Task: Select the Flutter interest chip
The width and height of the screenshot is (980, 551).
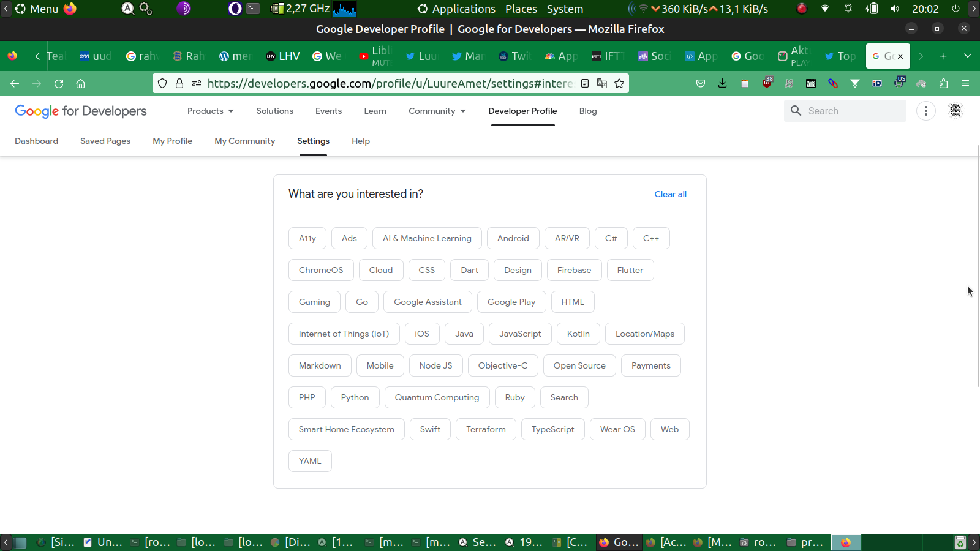Action: point(630,270)
